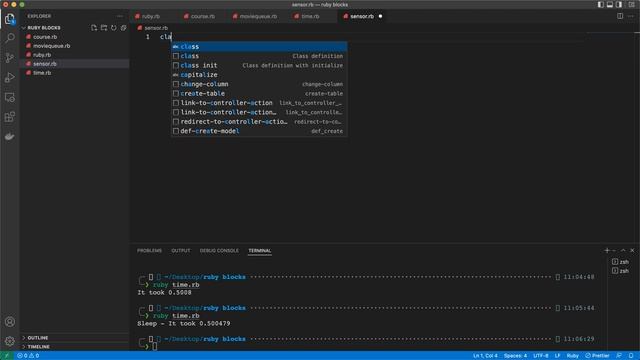Open the Docker view in activity bar
640x360 pixels.
9,136
